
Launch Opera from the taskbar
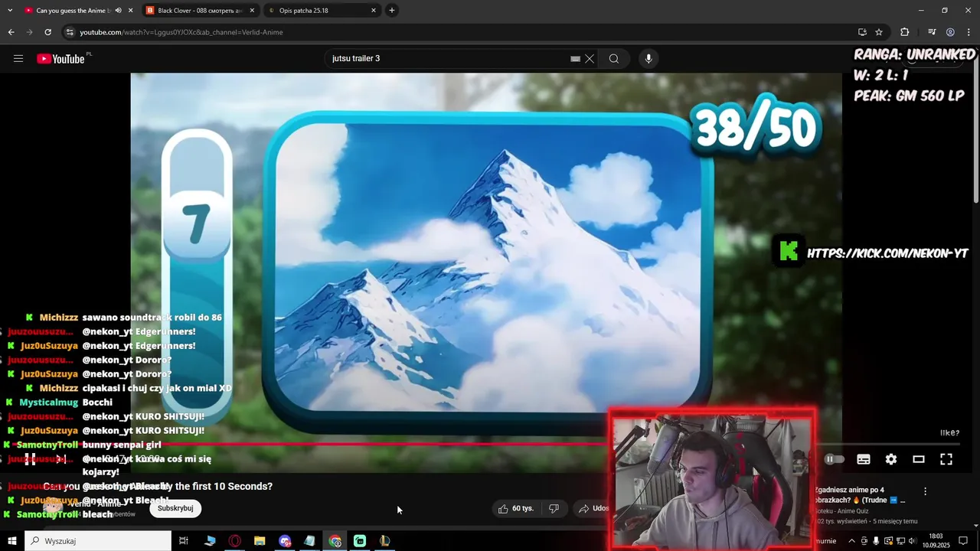point(235,541)
